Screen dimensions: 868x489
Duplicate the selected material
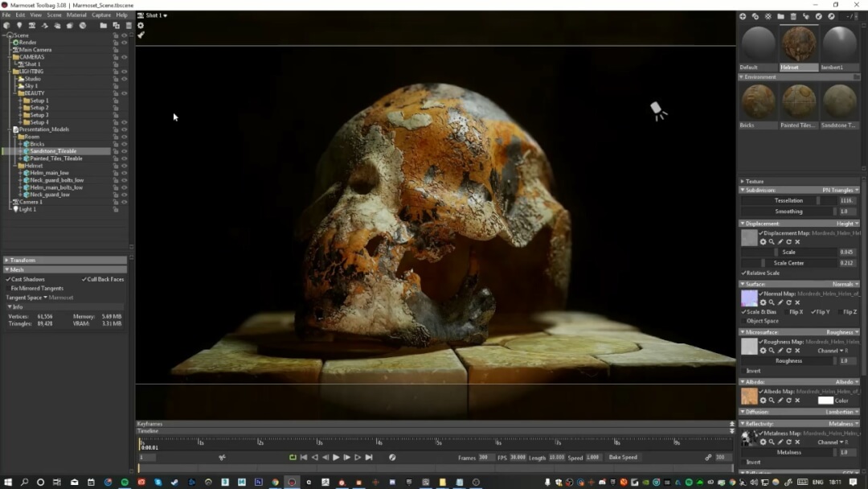755,17
